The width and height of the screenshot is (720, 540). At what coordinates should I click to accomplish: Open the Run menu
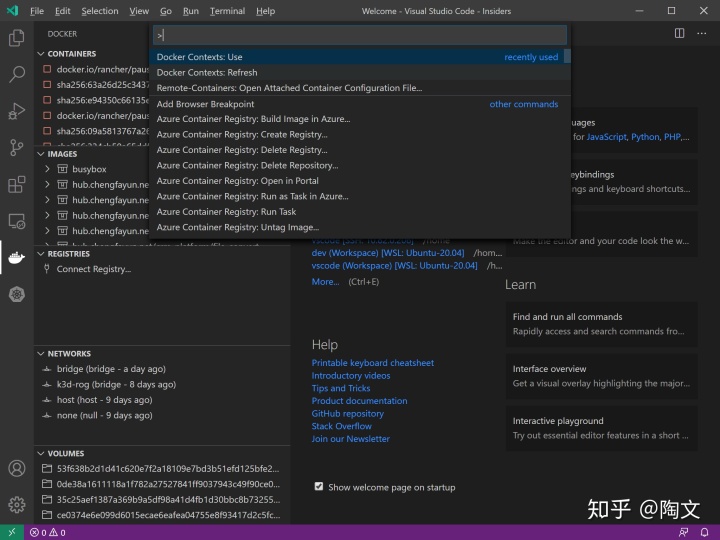pos(191,11)
